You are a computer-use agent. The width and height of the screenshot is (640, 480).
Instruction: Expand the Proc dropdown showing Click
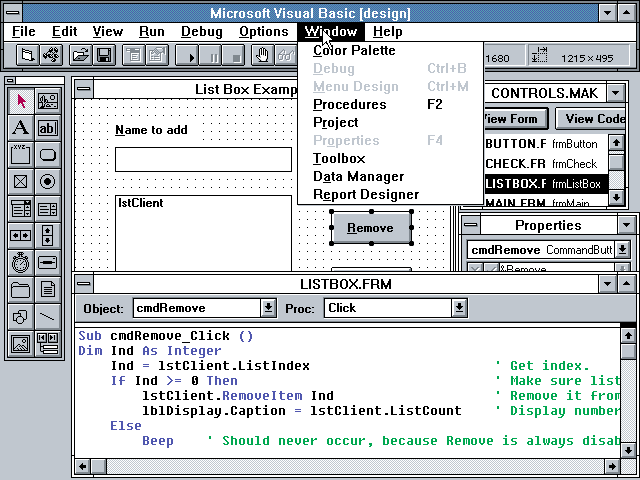point(458,308)
